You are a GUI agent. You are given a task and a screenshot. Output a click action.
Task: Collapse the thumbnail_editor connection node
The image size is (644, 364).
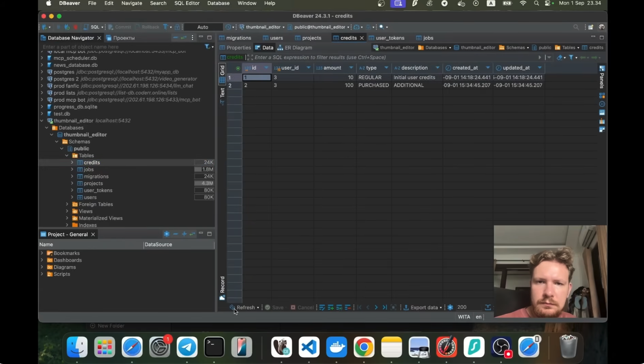tap(42, 121)
